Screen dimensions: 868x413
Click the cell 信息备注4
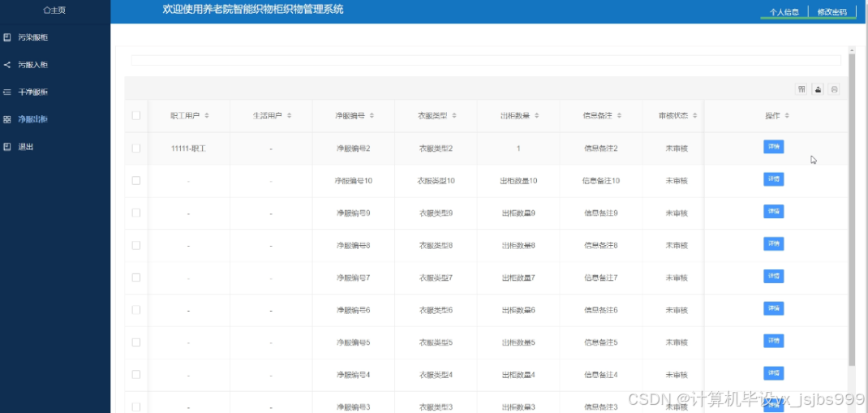(x=600, y=374)
